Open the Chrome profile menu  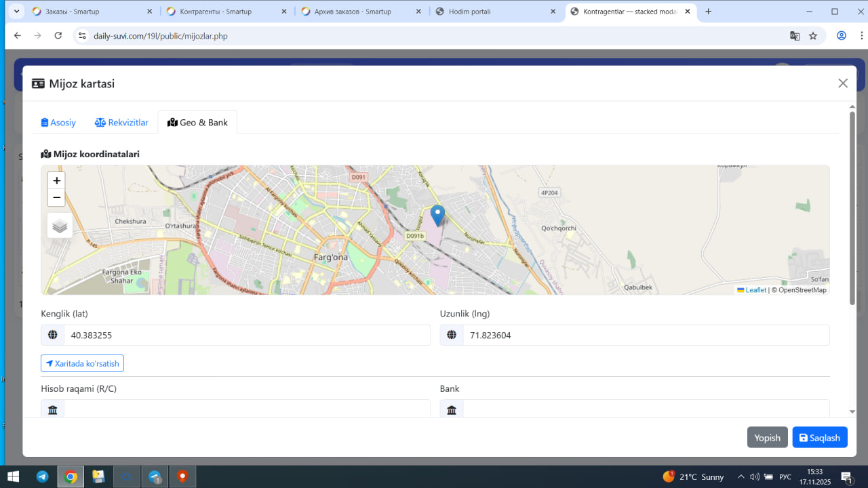coord(842,36)
